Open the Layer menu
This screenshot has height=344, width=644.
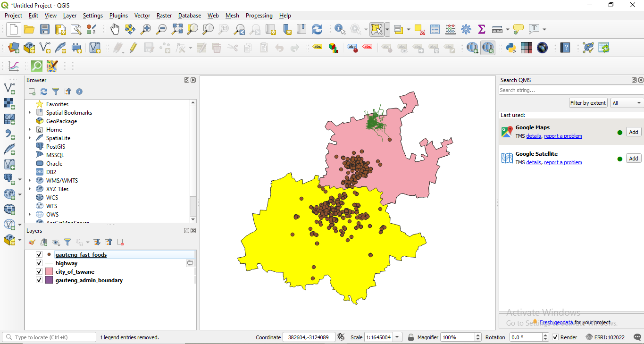(70, 16)
